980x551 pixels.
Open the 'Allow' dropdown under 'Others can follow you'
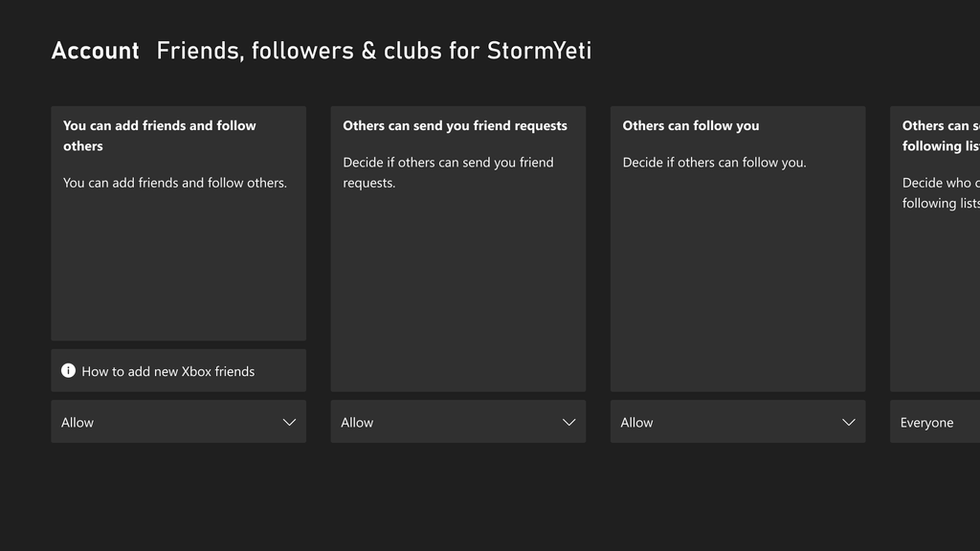pos(737,422)
